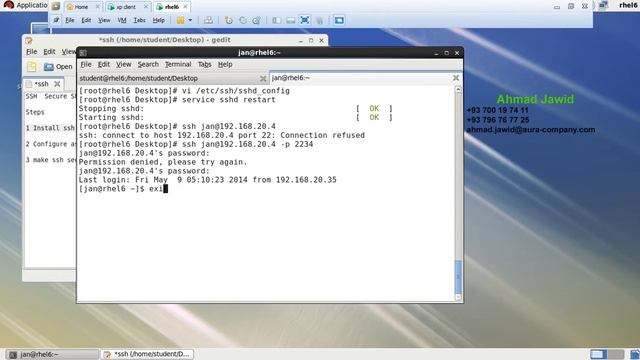
Task: Click the terminal scrollbar thumb
Action: 458,276
